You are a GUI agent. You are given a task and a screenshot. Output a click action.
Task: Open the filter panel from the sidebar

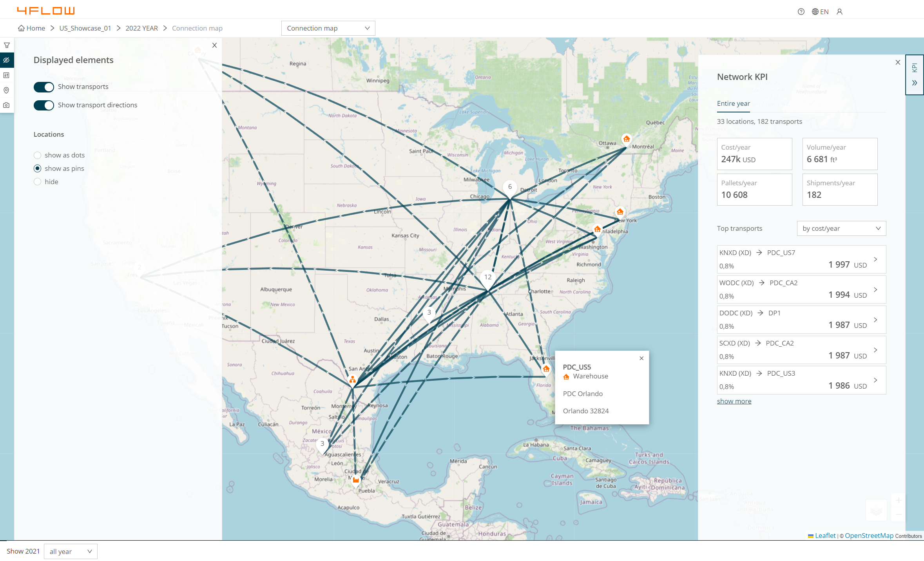pos(7,45)
